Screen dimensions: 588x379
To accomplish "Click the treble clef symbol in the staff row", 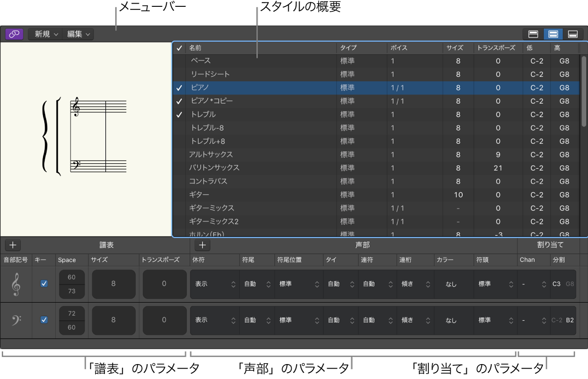I will click(x=16, y=284).
